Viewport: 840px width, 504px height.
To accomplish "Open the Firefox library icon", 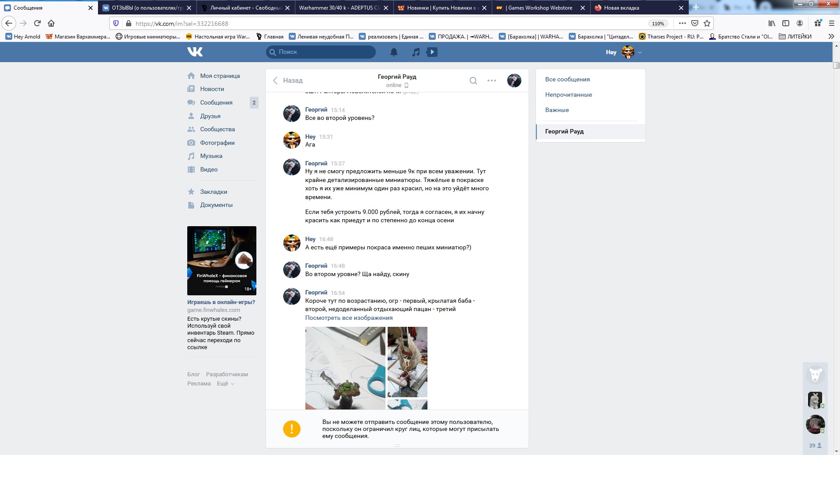I will click(x=772, y=23).
